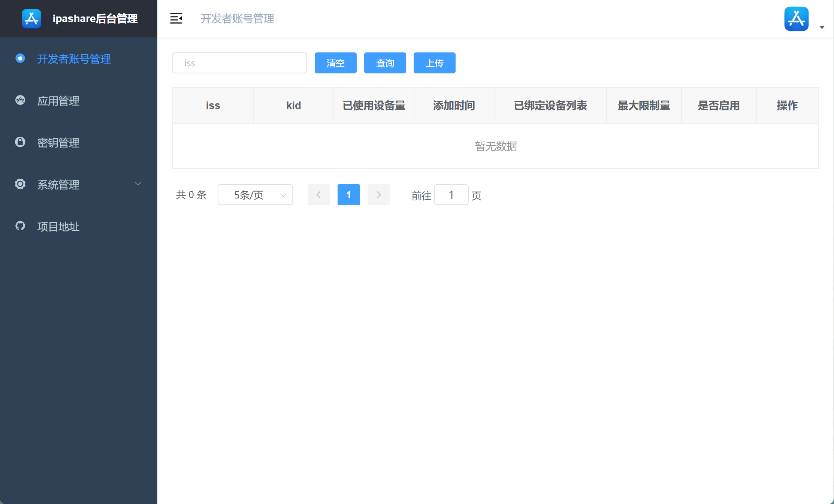The image size is (834, 504).
Task: Click the kid column header
Action: pos(294,106)
